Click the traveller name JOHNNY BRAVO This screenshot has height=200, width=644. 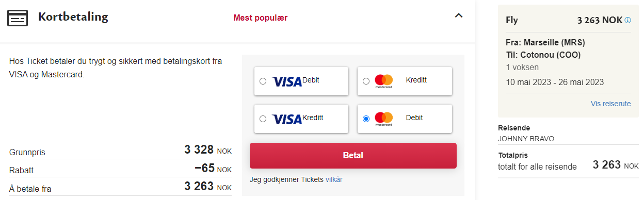click(526, 139)
